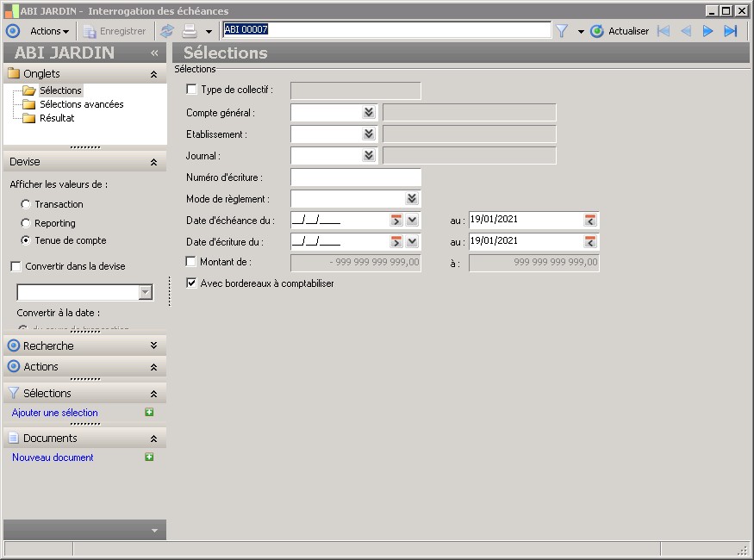Open the Mode de règlement dropdown
The width and height of the screenshot is (754, 560).
click(412, 198)
